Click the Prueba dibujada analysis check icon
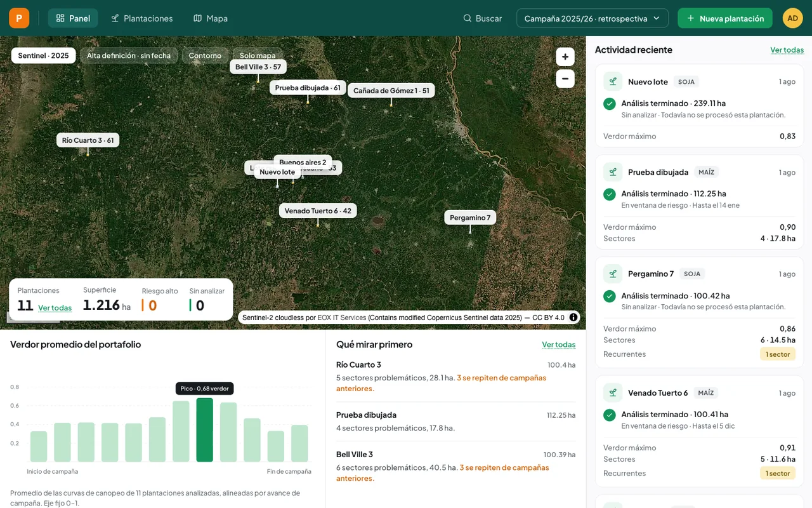 tap(610, 194)
